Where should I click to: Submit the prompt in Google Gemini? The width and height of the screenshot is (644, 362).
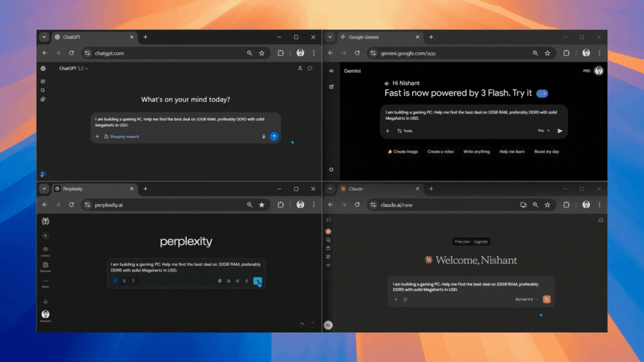coord(560,131)
